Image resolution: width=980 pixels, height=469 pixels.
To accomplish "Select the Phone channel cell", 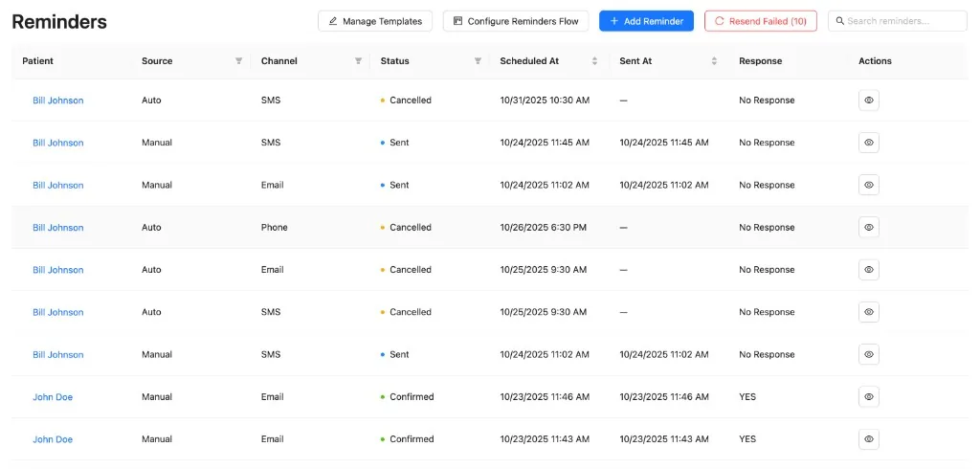I will [x=275, y=228].
